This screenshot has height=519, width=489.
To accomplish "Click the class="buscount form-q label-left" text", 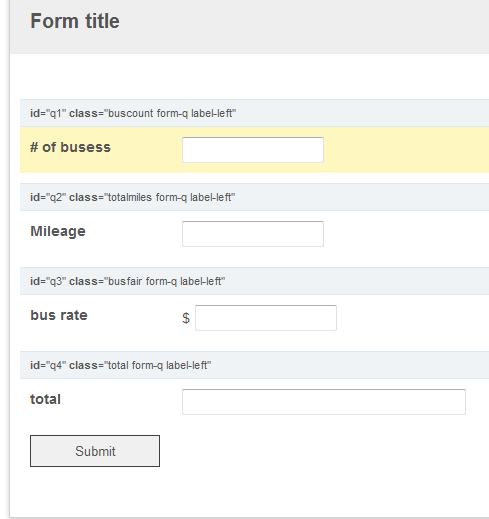I will [153, 113].
